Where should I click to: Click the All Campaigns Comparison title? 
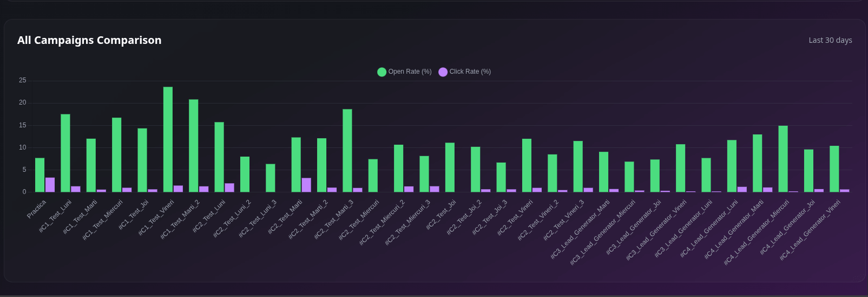tap(89, 40)
